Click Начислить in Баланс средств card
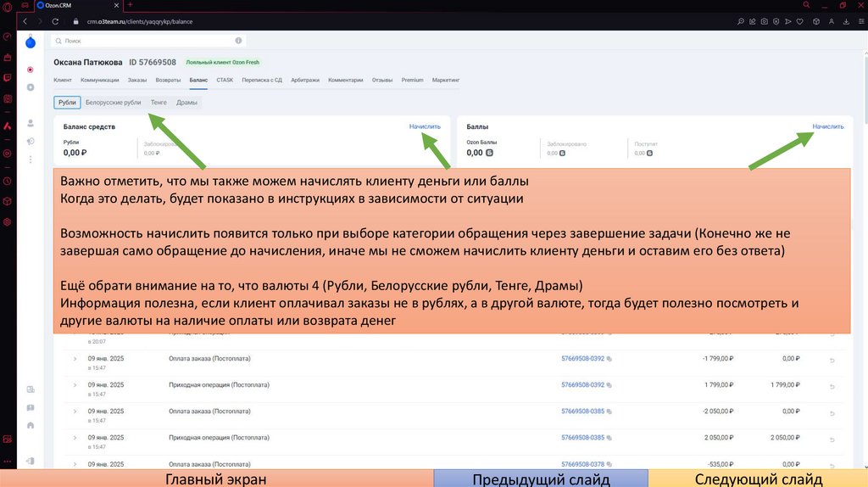868x487 pixels. tap(426, 126)
